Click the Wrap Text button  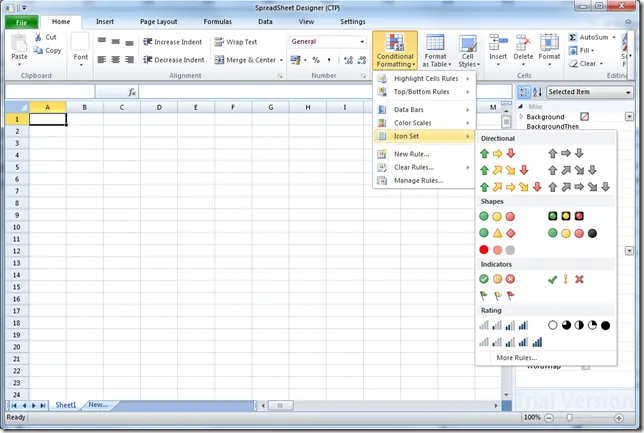[236, 42]
